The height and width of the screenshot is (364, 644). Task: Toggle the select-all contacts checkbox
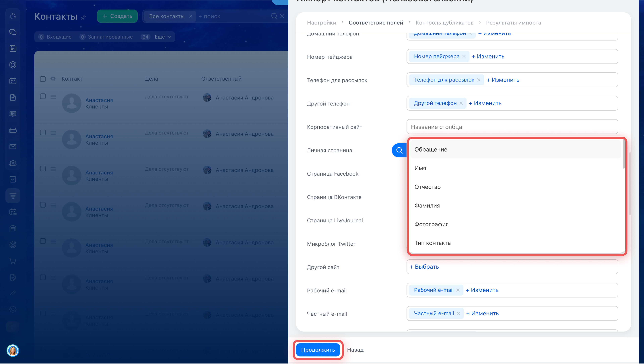[43, 79]
